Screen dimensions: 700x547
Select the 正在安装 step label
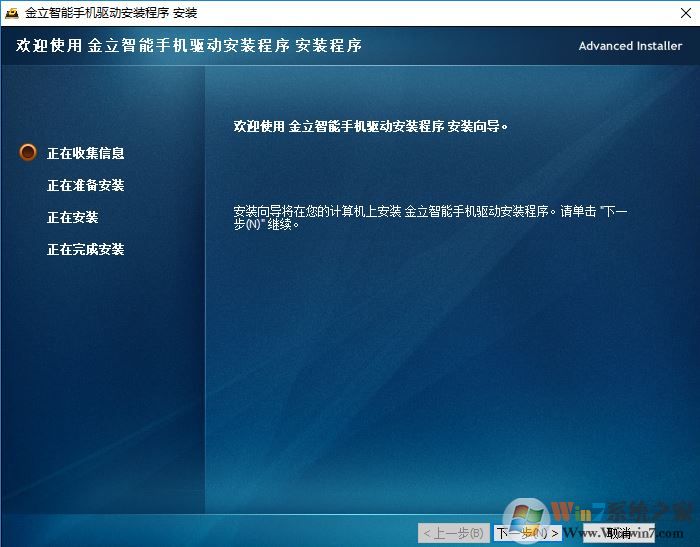(73, 217)
